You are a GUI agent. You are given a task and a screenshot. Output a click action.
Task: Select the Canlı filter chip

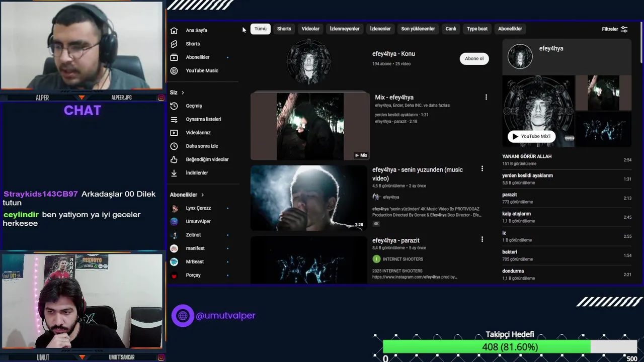tap(451, 29)
